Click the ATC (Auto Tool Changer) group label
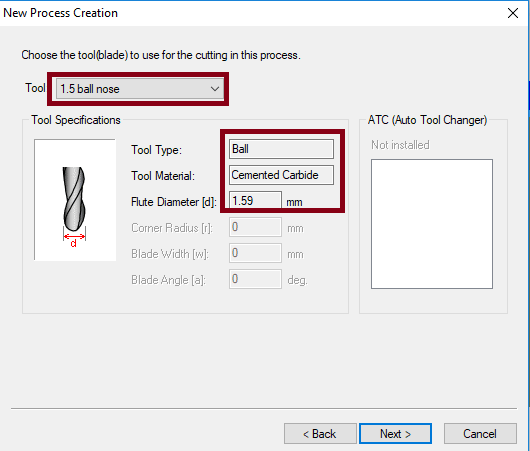530x451 pixels. coord(427,120)
